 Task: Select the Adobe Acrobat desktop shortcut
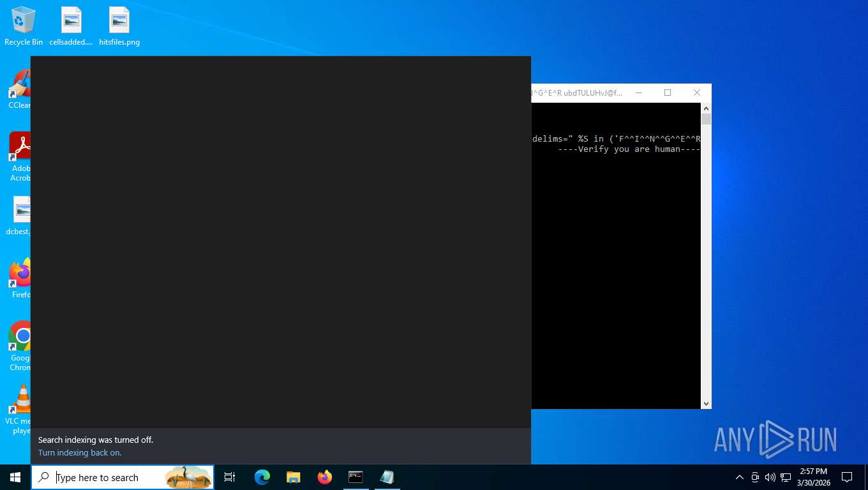coord(20,156)
